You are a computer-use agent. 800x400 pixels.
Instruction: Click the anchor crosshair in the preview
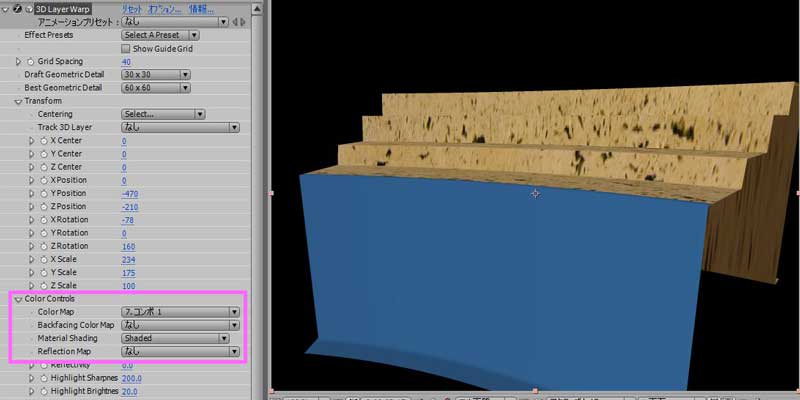535,193
